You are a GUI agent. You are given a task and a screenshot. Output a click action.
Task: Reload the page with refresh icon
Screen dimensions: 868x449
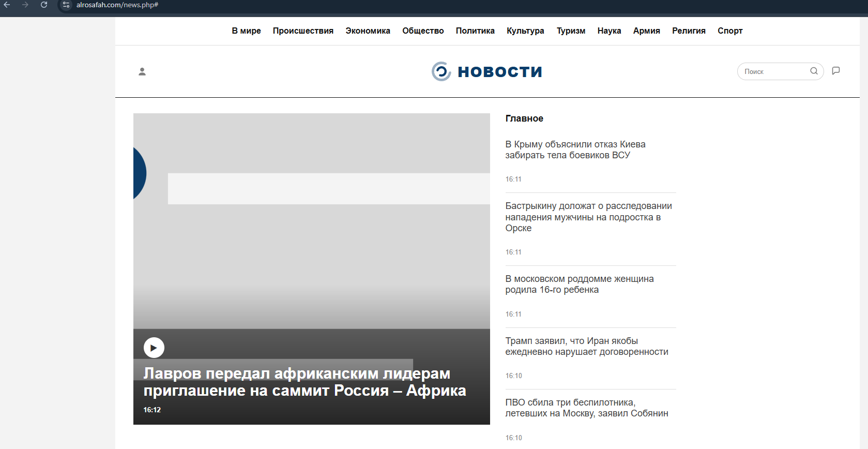44,5
